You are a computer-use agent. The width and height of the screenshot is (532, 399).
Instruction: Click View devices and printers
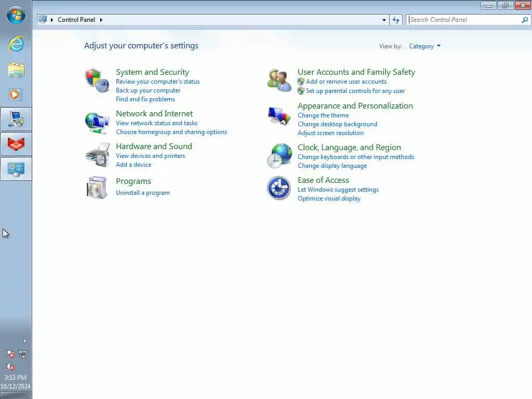[x=150, y=156]
